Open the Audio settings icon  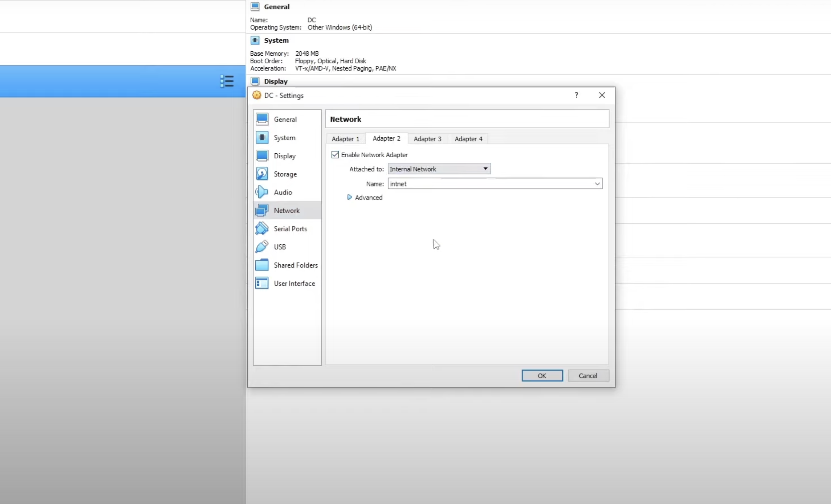coord(262,192)
